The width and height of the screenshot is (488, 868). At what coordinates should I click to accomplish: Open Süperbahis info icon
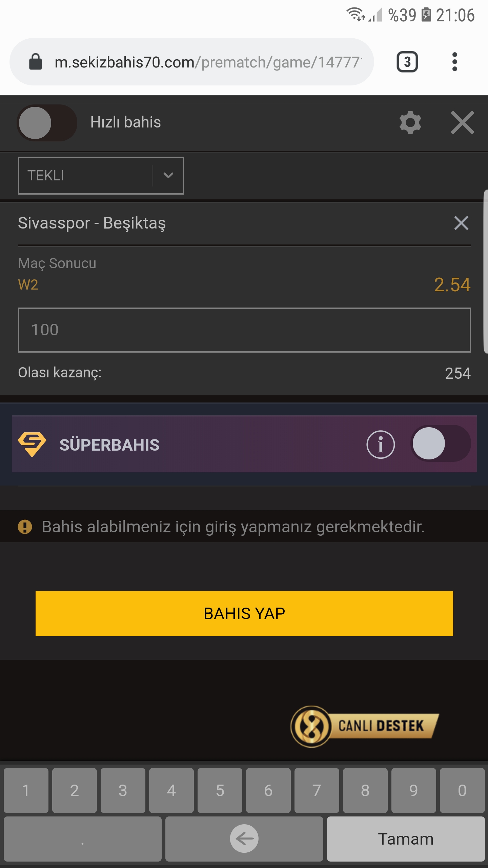point(381,444)
